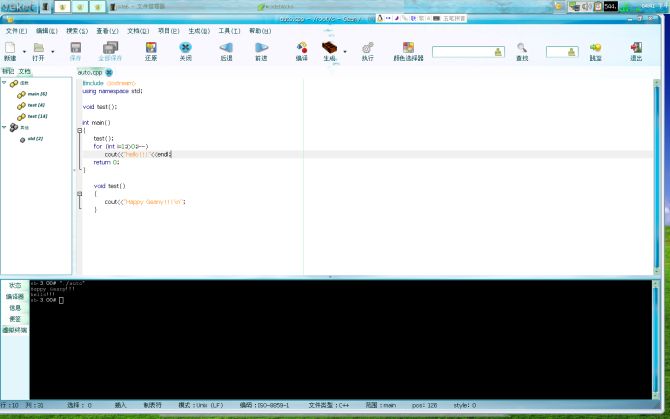Switch to the 信息 (Messages) bottom tab
670x419 pixels.
click(15, 308)
